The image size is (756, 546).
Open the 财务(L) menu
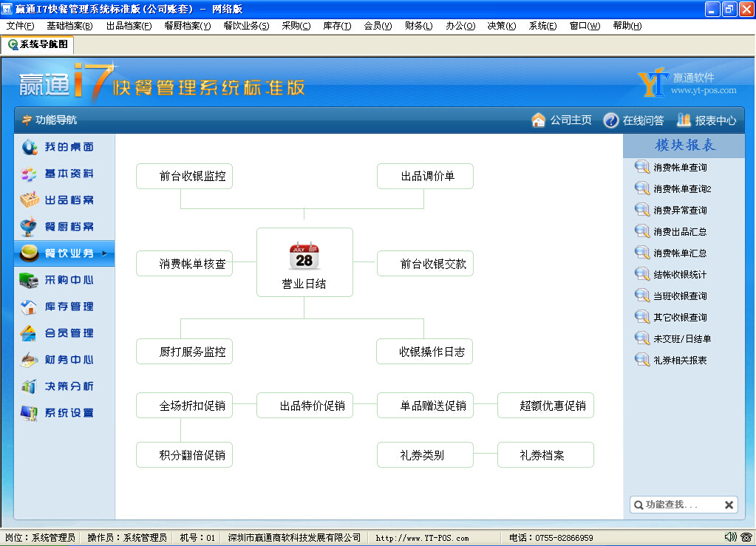pos(419,26)
